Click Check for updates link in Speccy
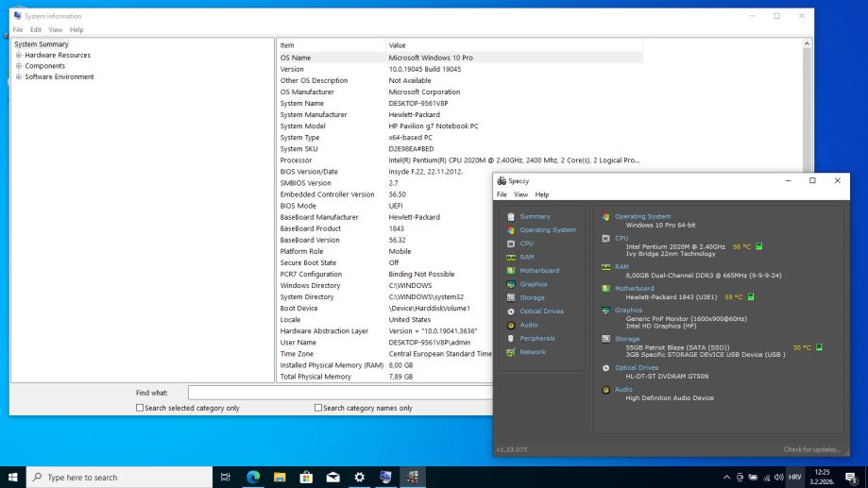The height and width of the screenshot is (488, 868). [x=811, y=450]
